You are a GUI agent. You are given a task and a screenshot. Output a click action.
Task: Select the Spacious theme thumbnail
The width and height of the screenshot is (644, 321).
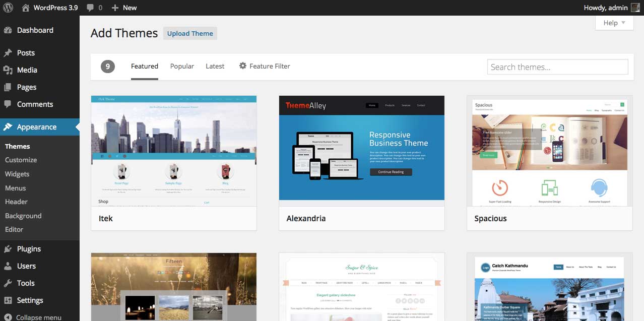(550, 151)
